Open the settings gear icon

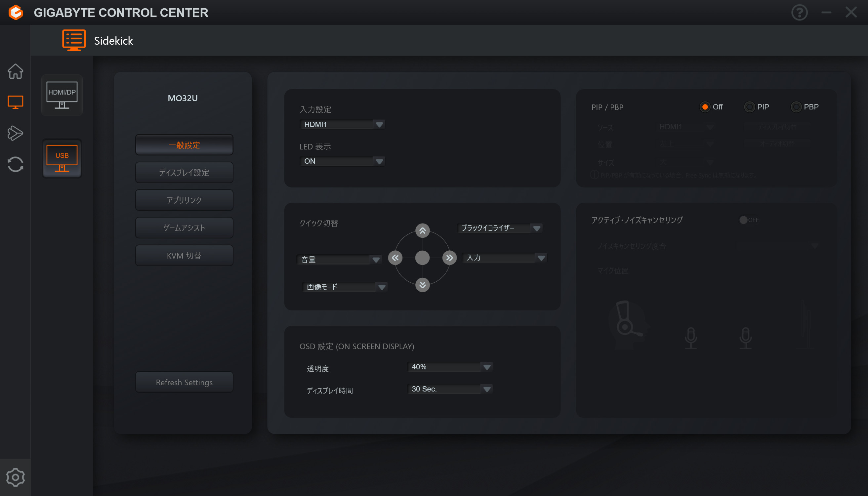[15, 477]
